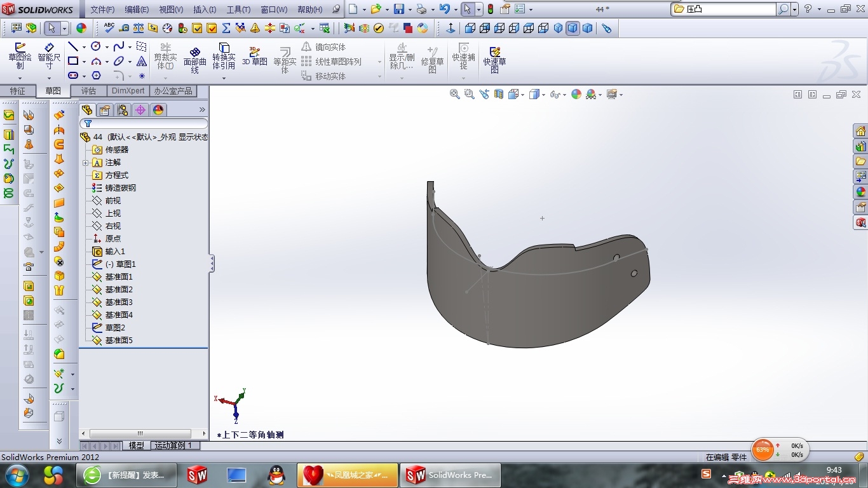The image size is (868, 488).
Task: Click Convert Entities (转换实体引用)
Action: click(x=224, y=56)
